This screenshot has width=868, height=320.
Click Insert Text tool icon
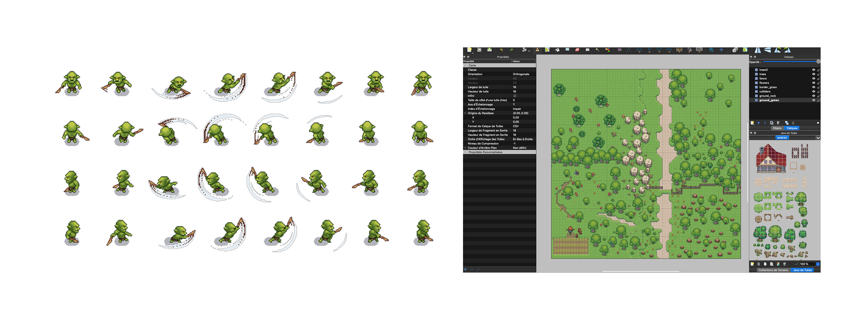click(699, 50)
